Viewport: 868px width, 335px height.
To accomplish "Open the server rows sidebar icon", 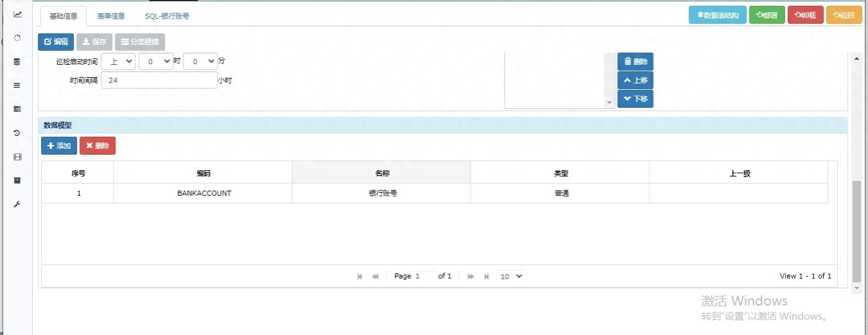I will coord(17,109).
